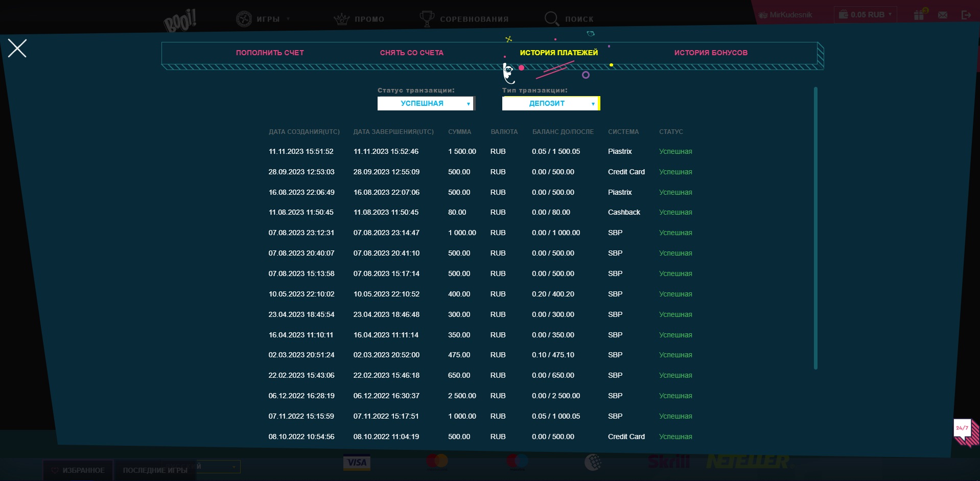Image resolution: width=980 pixels, height=481 pixels.
Task: Click the trophy icon for Соревнования
Action: click(x=426, y=19)
